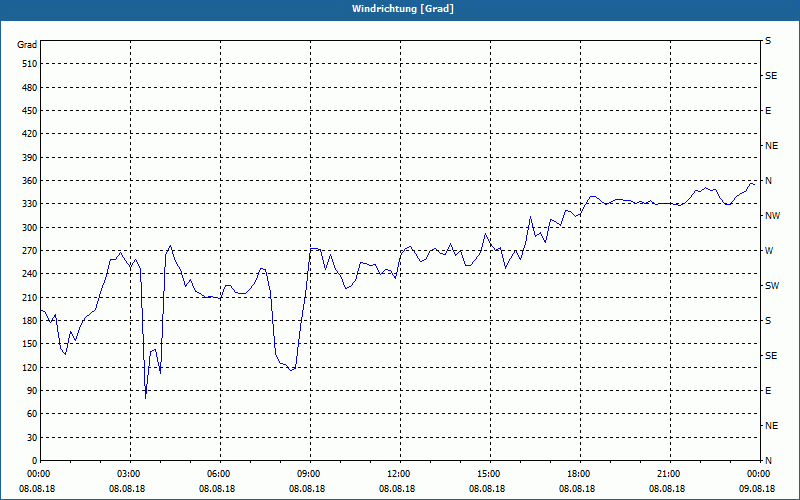This screenshot has height=500, width=800.
Task: Click the "S" compass label level with 180
Action: 768,321
